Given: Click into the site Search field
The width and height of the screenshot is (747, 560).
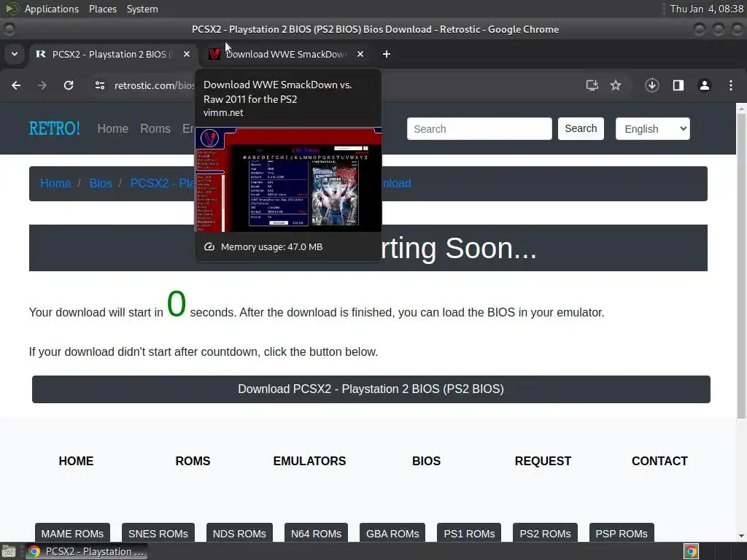Looking at the screenshot, I should point(479,128).
